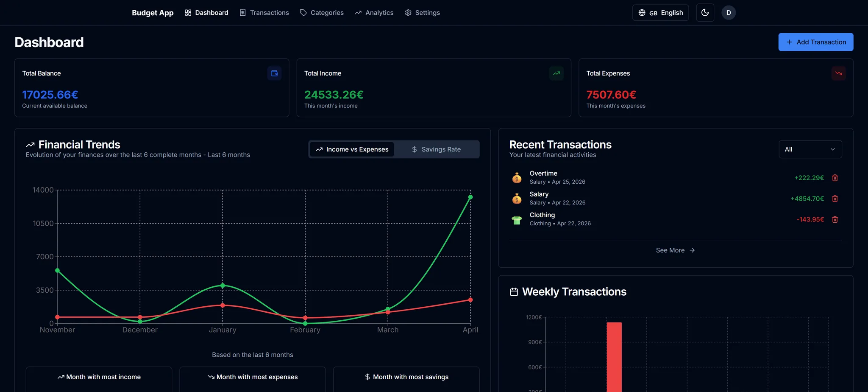The width and height of the screenshot is (868, 392).
Task: Click the Add Transaction button
Action: tap(816, 42)
